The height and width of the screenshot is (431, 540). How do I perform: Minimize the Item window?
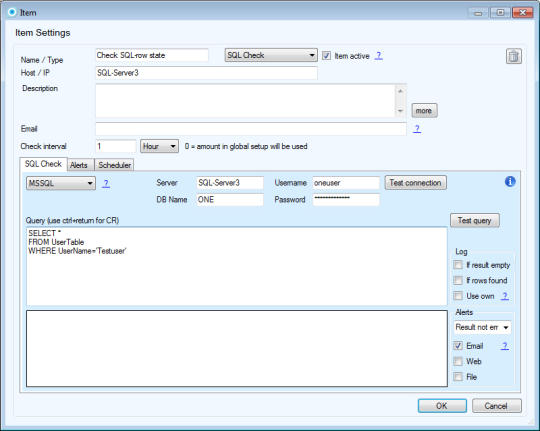tap(478, 13)
